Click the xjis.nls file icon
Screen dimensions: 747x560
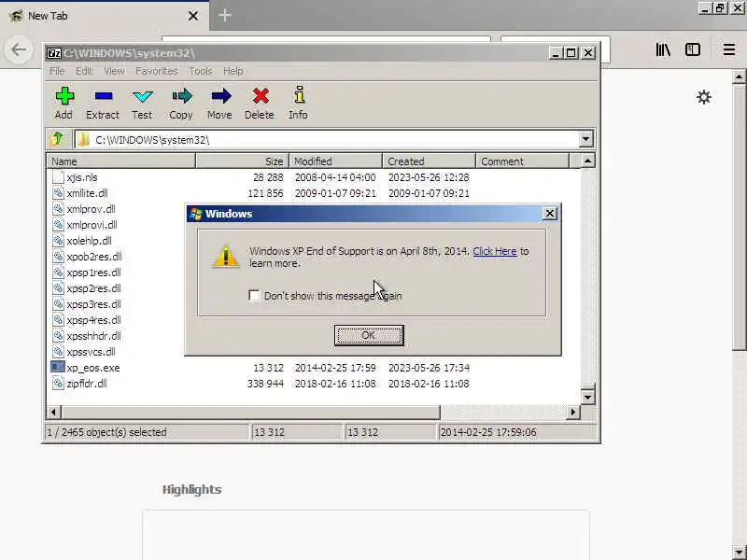coord(58,177)
